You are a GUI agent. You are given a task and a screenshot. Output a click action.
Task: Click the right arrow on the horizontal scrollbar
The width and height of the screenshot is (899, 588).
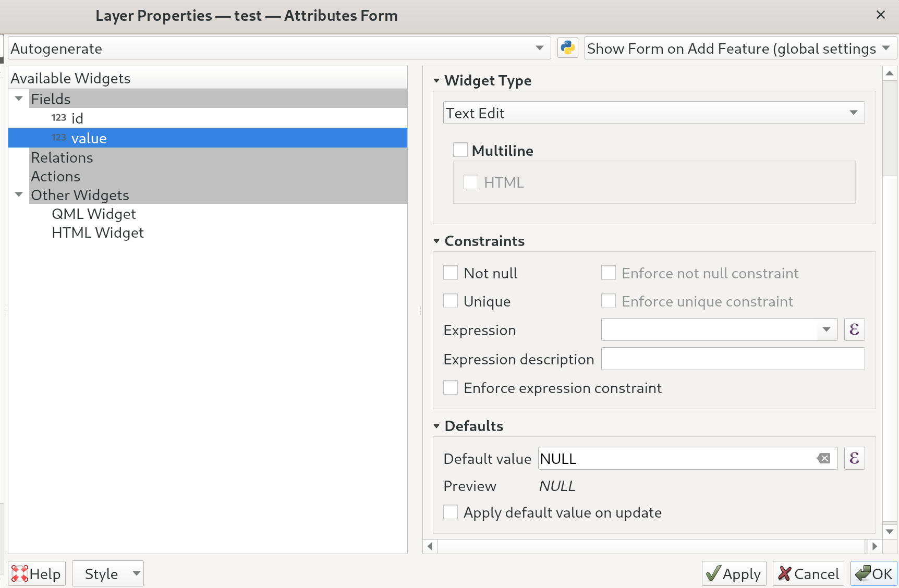[x=875, y=546]
